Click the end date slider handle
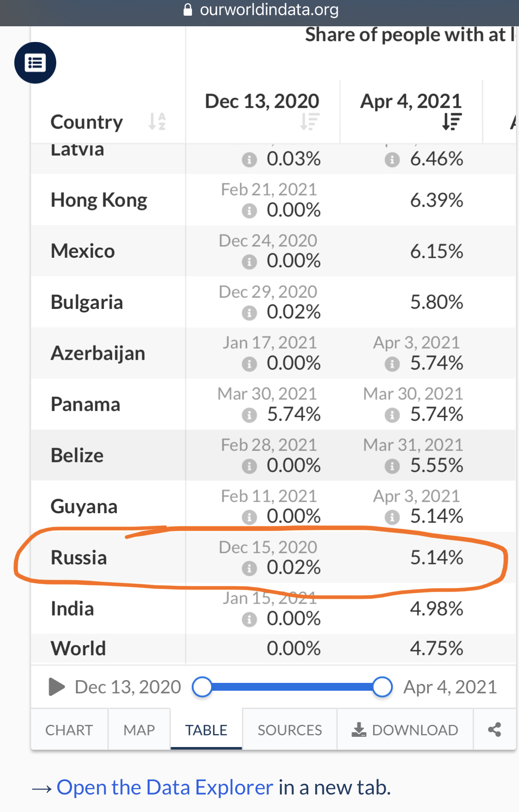 (x=382, y=687)
